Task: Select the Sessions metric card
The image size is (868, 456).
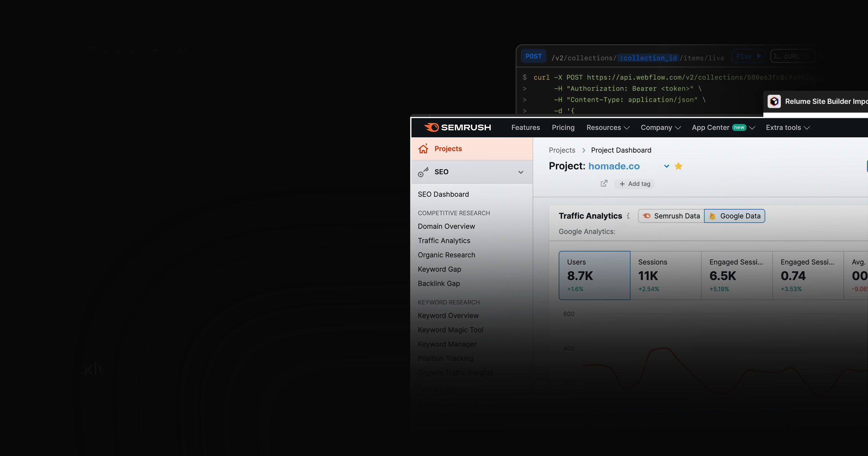Action: click(x=665, y=275)
